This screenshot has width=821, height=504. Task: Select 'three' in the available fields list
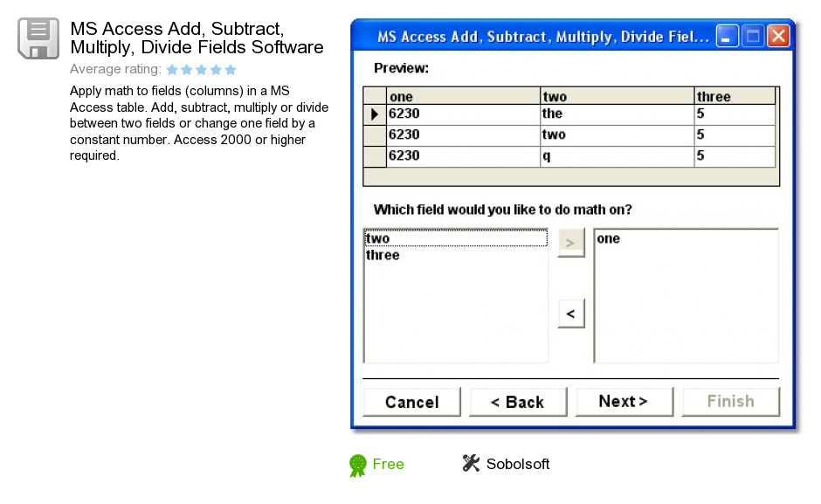tap(456, 255)
